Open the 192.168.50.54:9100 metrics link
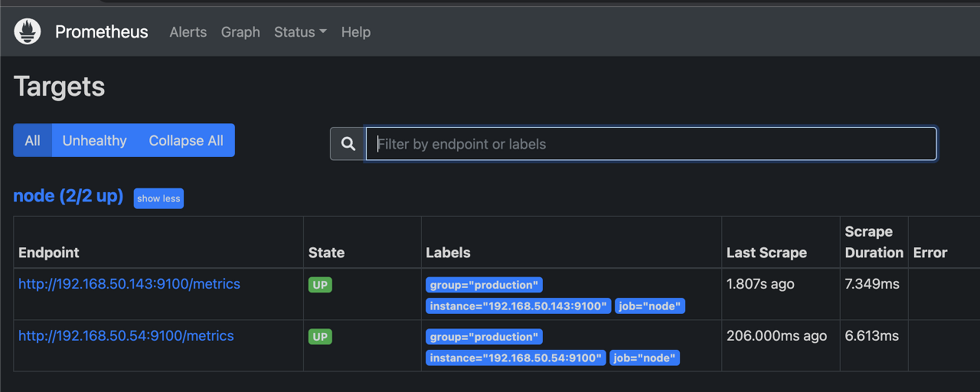This screenshot has width=980, height=392. click(x=126, y=336)
